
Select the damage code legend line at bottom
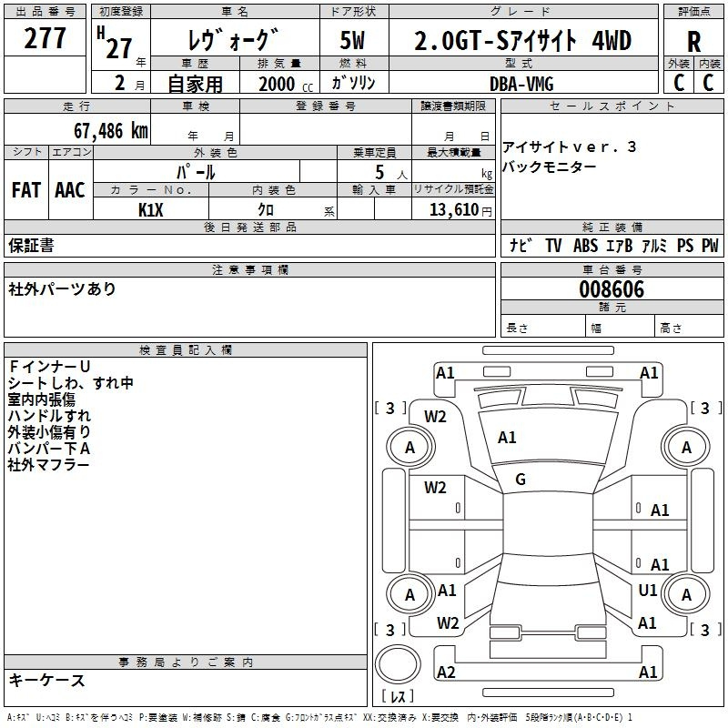(319, 718)
